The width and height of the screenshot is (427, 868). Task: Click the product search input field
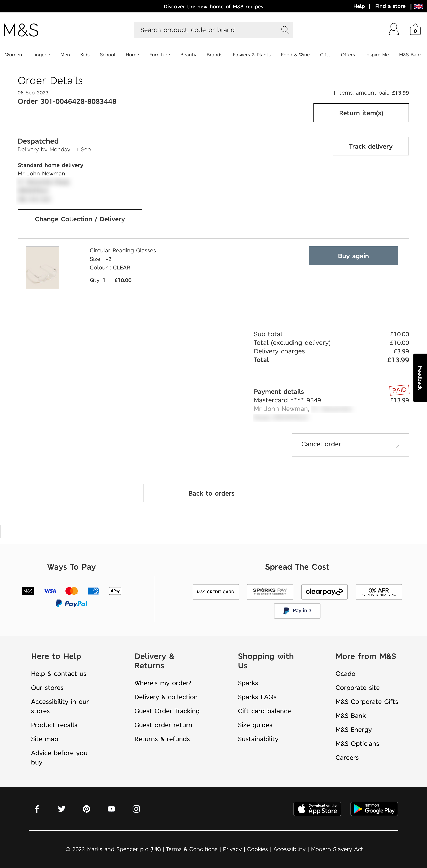pyautogui.click(x=202, y=30)
